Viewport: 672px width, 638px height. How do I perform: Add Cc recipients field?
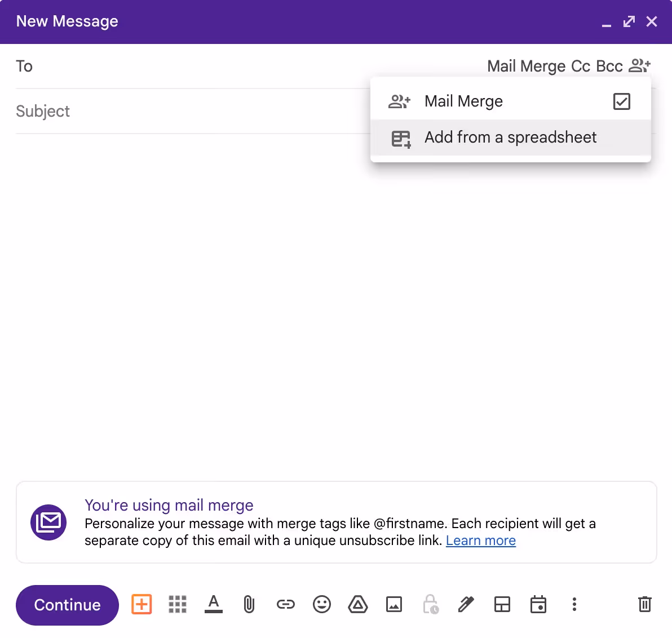click(581, 67)
